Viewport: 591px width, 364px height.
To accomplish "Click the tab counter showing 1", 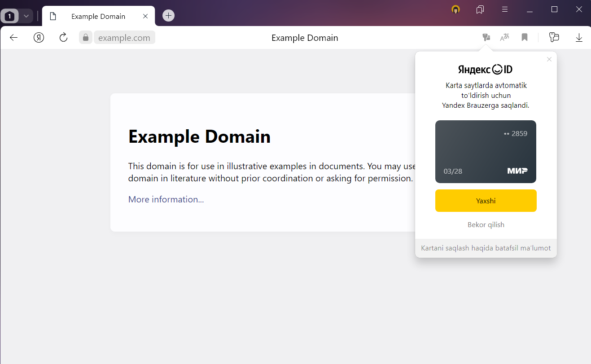I will point(9,16).
